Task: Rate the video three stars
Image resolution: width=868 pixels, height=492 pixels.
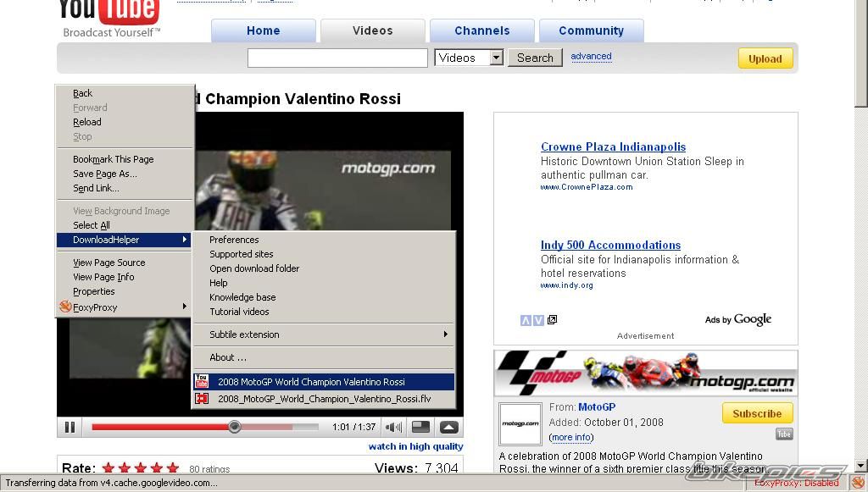Action: (140, 468)
